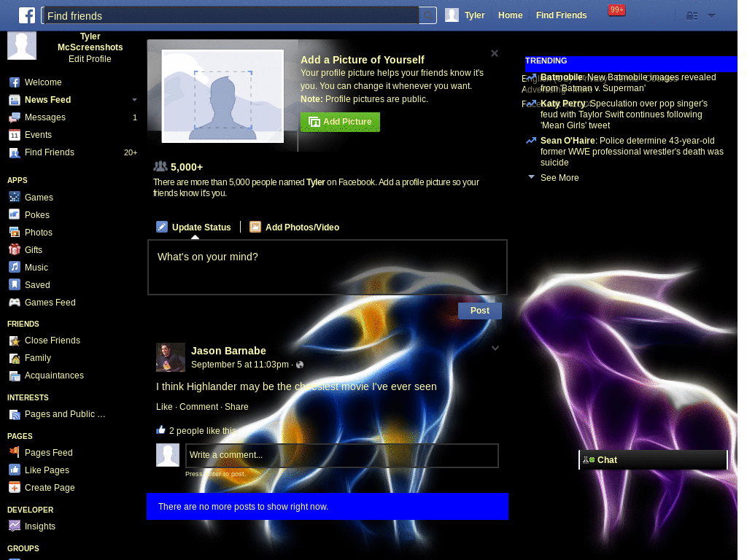Like Jason Barnabe's post

(x=164, y=407)
